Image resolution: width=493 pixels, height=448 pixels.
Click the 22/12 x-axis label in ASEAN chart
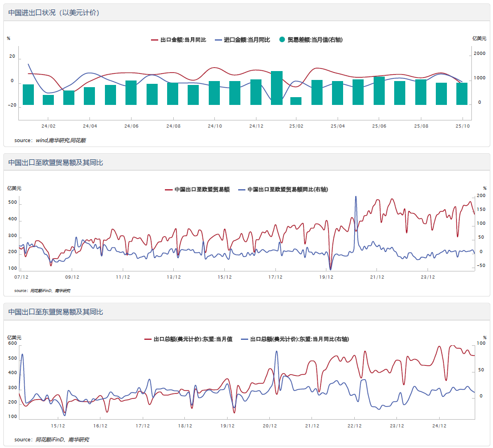pyautogui.click(x=354, y=426)
